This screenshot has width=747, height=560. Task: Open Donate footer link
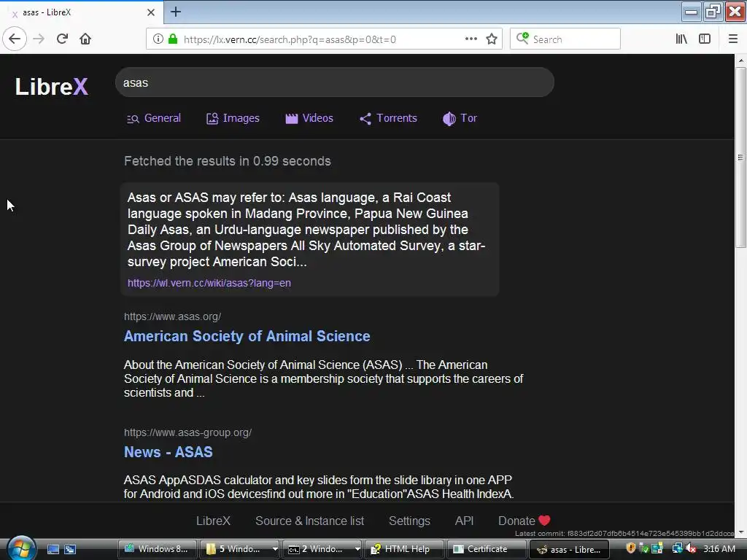pyautogui.click(x=524, y=521)
